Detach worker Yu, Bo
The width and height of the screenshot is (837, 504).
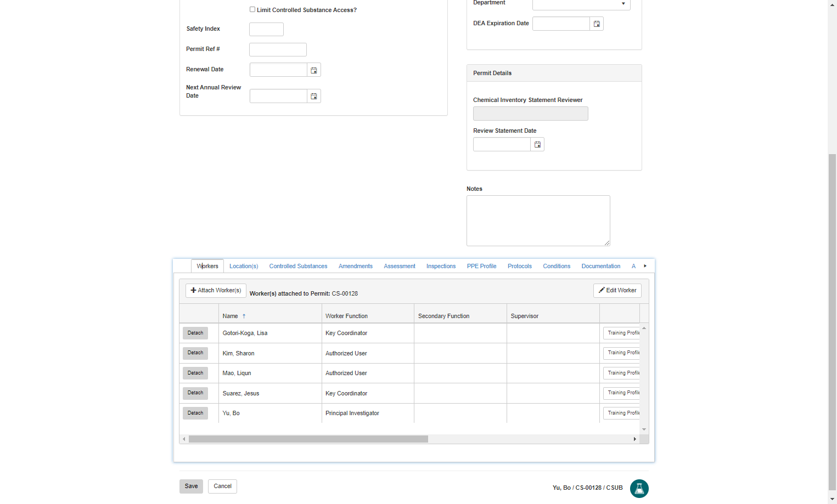point(195,414)
